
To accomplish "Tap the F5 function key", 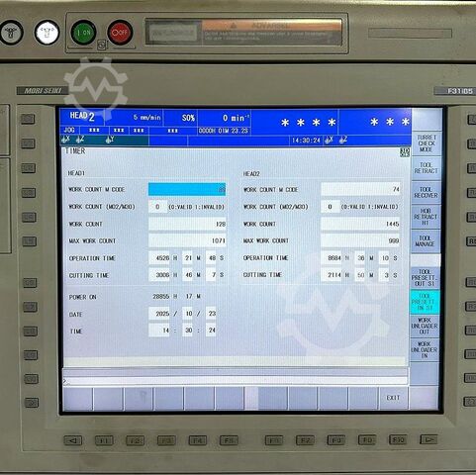I will point(229,440).
